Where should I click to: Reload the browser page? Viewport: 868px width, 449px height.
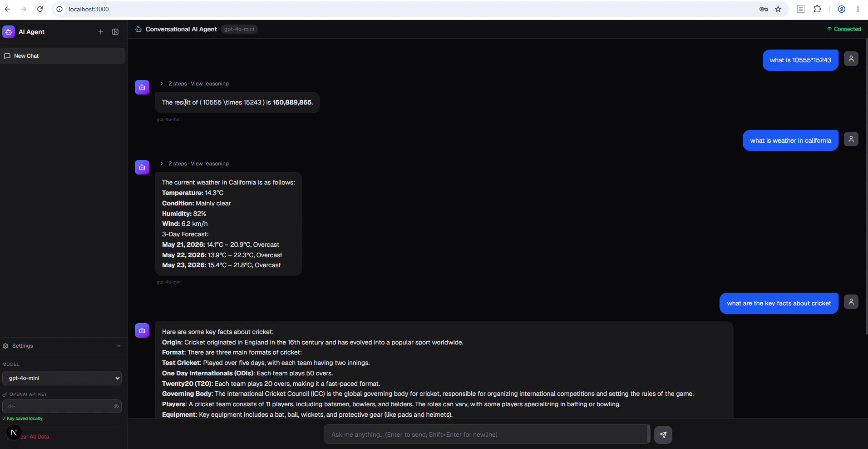pyautogui.click(x=40, y=9)
